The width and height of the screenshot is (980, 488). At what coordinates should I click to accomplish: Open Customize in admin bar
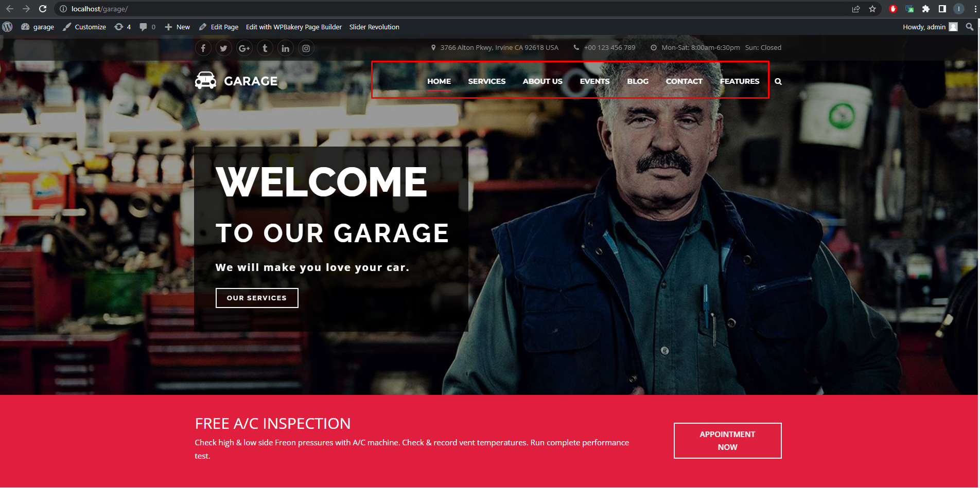pyautogui.click(x=84, y=27)
